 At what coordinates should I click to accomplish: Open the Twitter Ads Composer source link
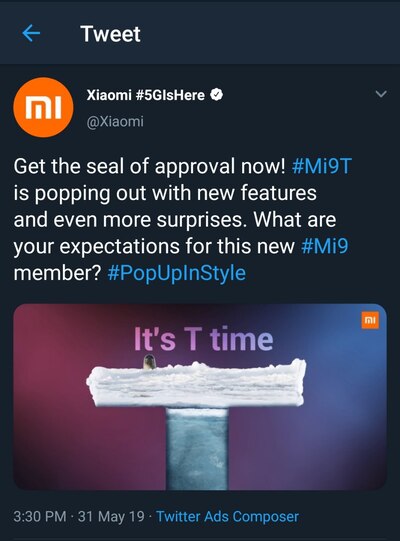[227, 517]
